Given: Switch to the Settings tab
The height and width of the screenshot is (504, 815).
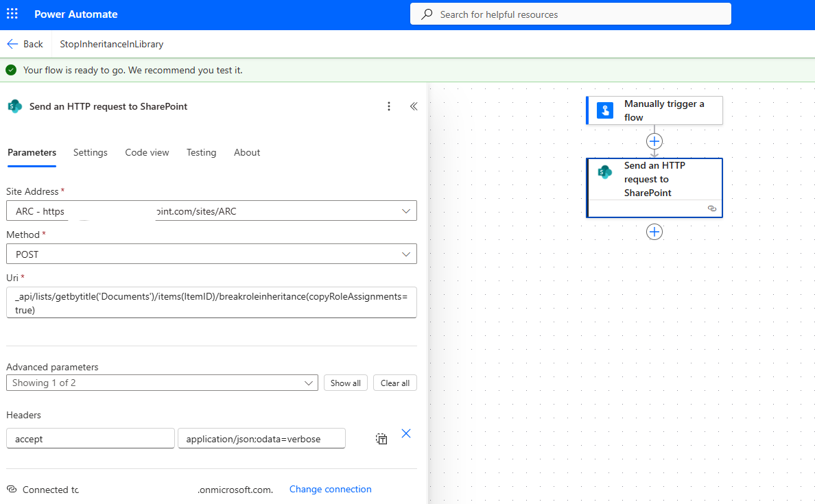Looking at the screenshot, I should tap(91, 152).
